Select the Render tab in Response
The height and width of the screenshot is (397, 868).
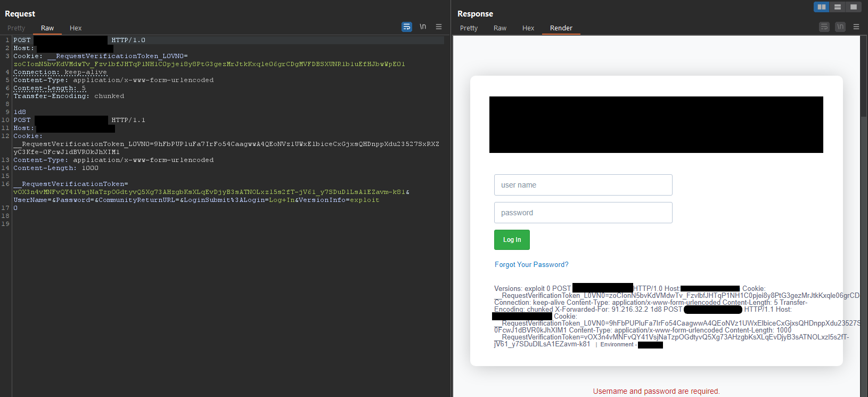coord(561,28)
